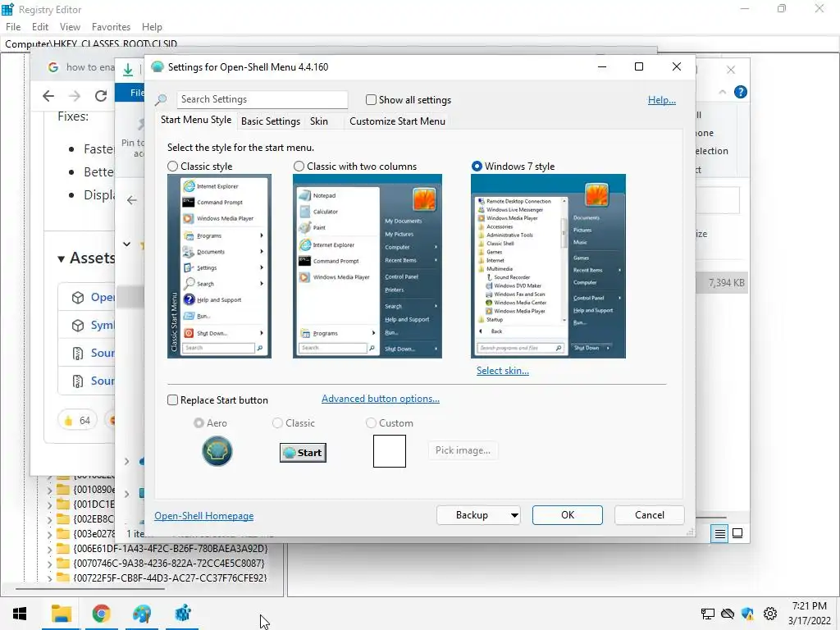Click the Select skin... link

503,371
